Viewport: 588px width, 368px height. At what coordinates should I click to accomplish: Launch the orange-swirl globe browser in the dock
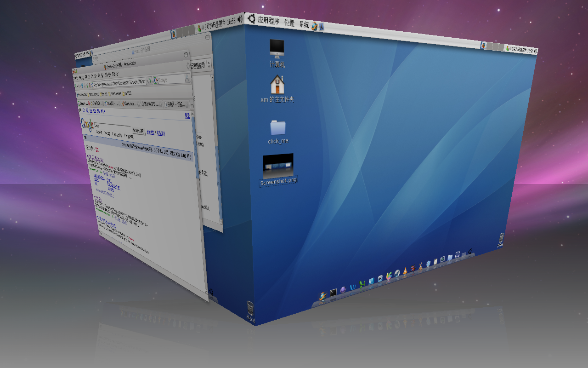(x=323, y=296)
